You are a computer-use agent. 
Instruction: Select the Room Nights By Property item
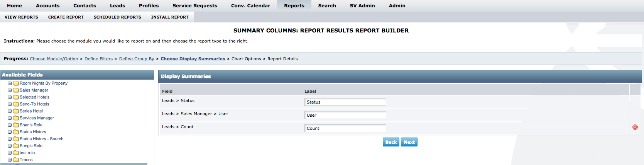point(44,83)
